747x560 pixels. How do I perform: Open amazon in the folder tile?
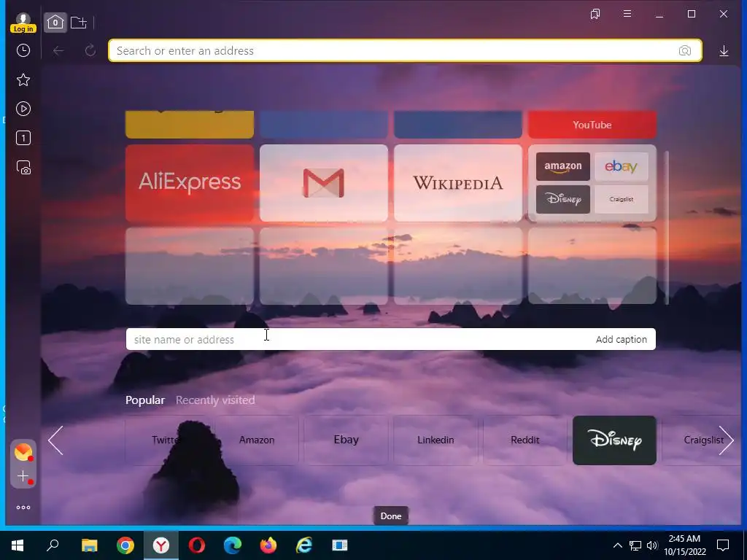563,166
